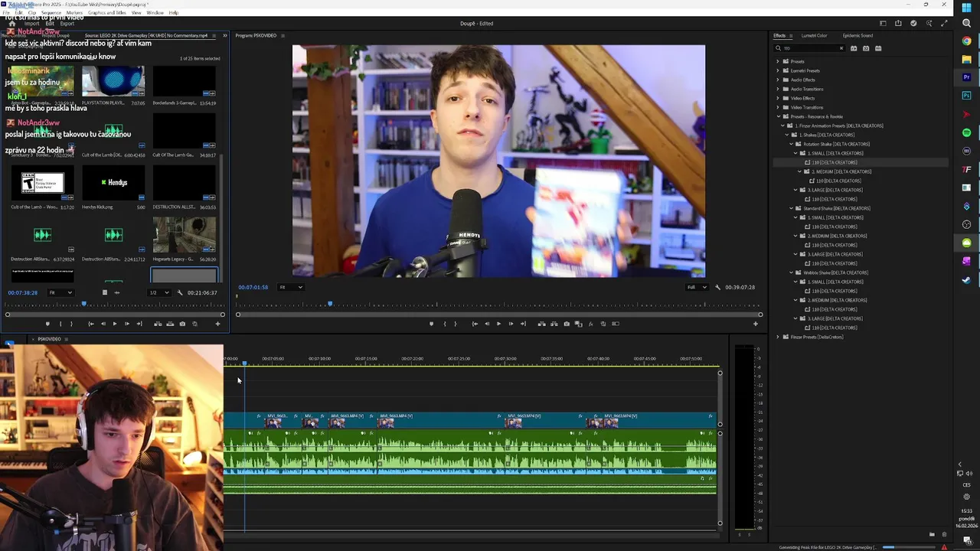This screenshot has width=980, height=551.
Task: Expand the Audio Effects folder
Action: pyautogui.click(x=778, y=80)
